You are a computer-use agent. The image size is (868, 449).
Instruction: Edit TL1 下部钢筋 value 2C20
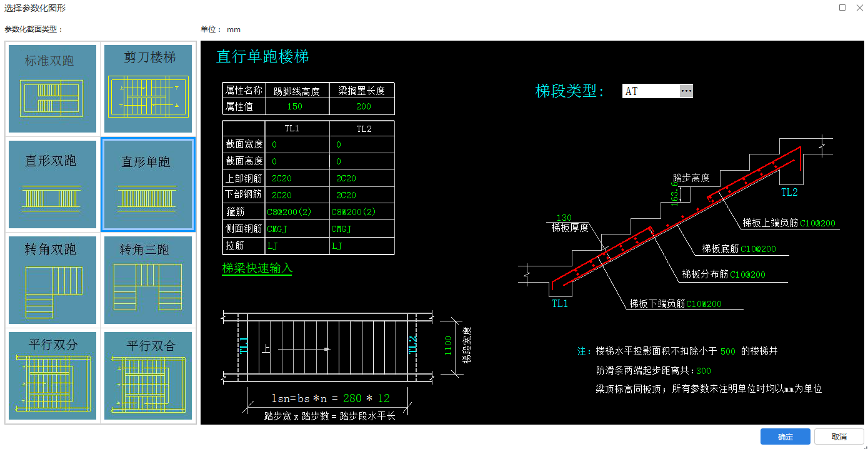(282, 195)
